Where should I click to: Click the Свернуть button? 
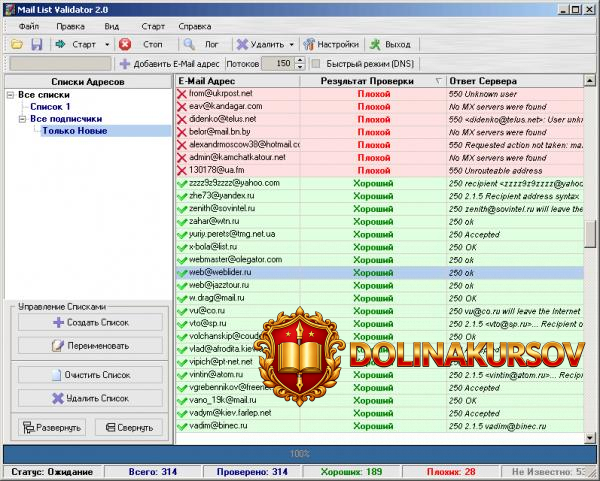point(129,427)
